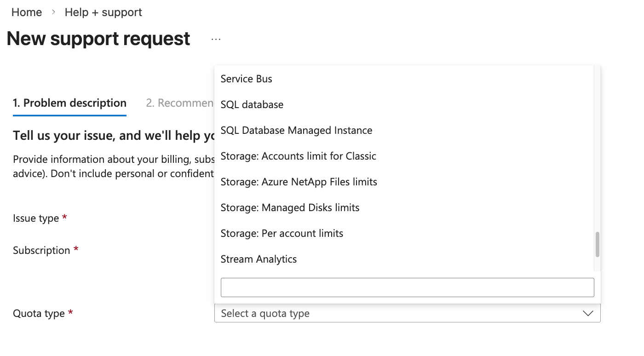Image resolution: width=644 pixels, height=356 pixels.
Task: Choose Stream Analytics quota type
Action: (407, 259)
